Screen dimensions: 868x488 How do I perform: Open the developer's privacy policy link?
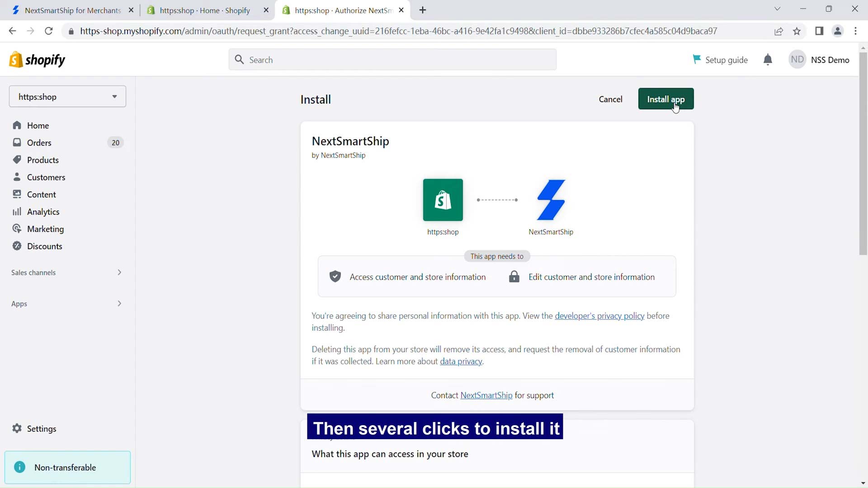[599, 316]
